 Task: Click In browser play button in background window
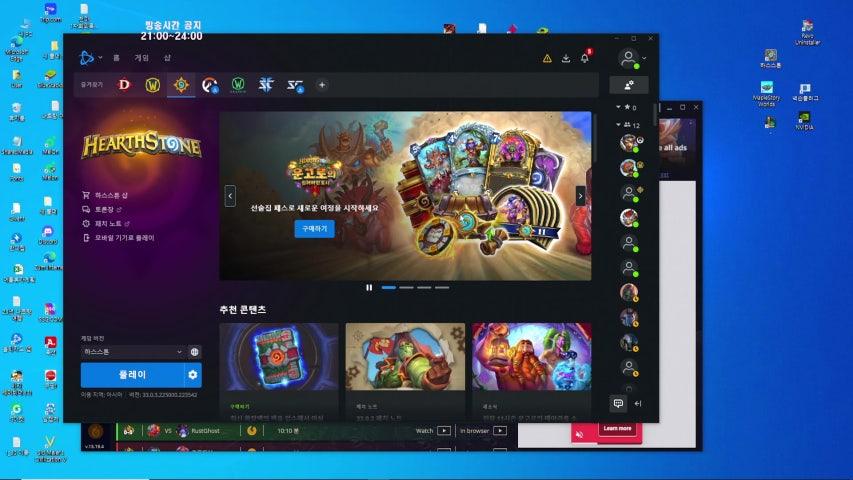pos(500,430)
